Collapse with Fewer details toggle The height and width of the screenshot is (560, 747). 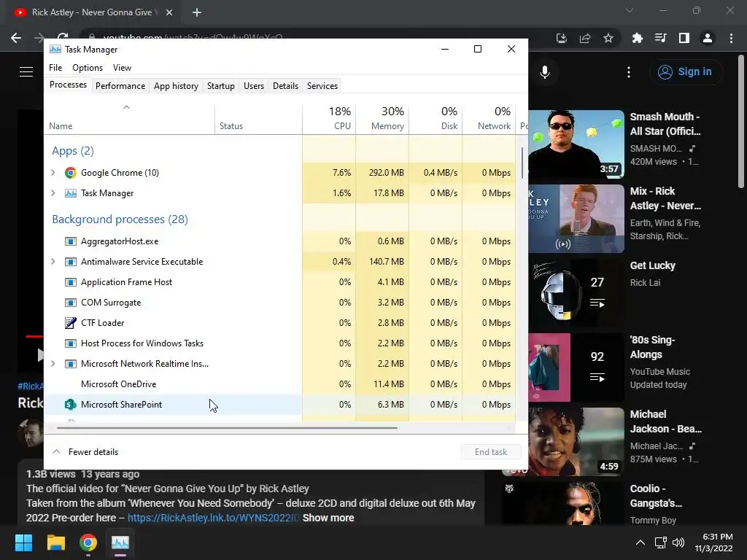coord(85,452)
